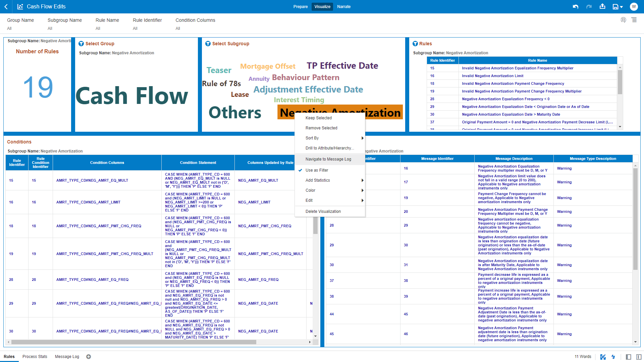Select Navigate to Message Log menu item

(328, 159)
